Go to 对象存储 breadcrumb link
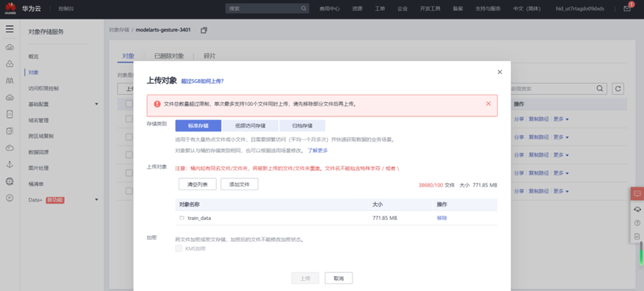Screen dimensions: 644x291 (119, 30)
